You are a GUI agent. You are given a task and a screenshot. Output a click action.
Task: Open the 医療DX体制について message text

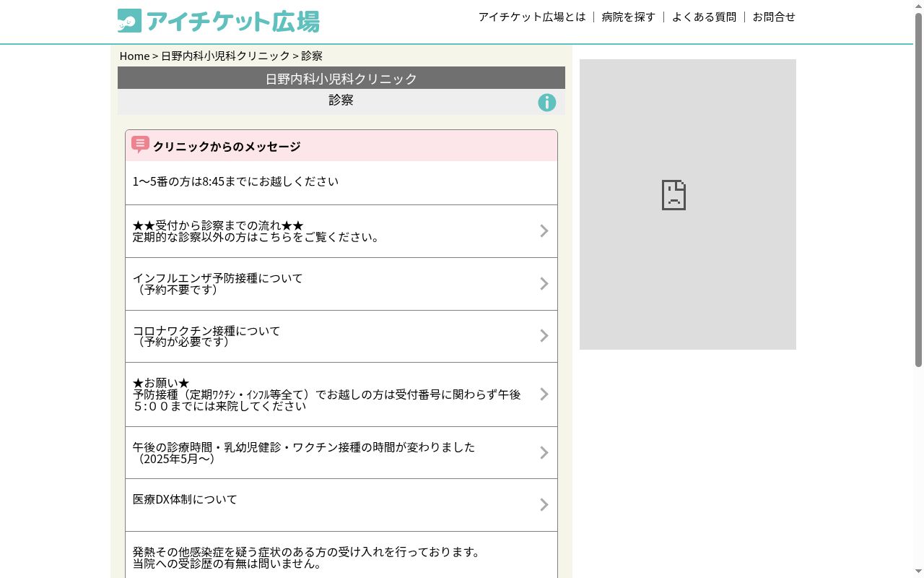point(185,499)
